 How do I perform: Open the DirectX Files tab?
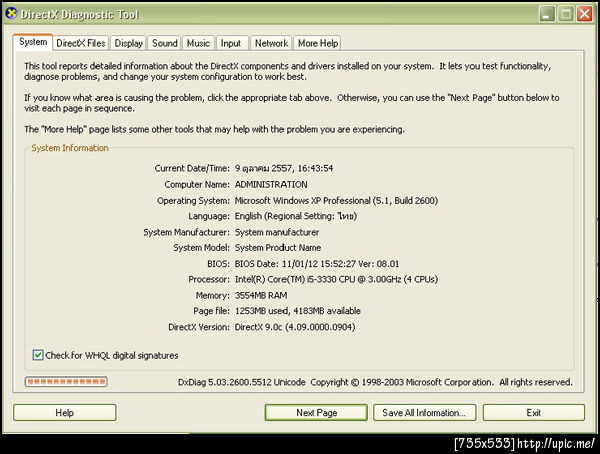[x=81, y=43]
